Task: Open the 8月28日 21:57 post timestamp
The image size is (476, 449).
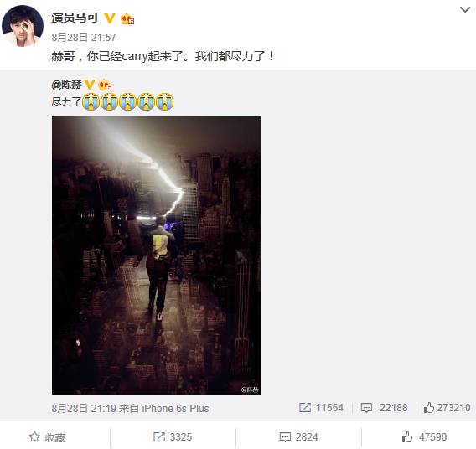Action: coord(84,38)
